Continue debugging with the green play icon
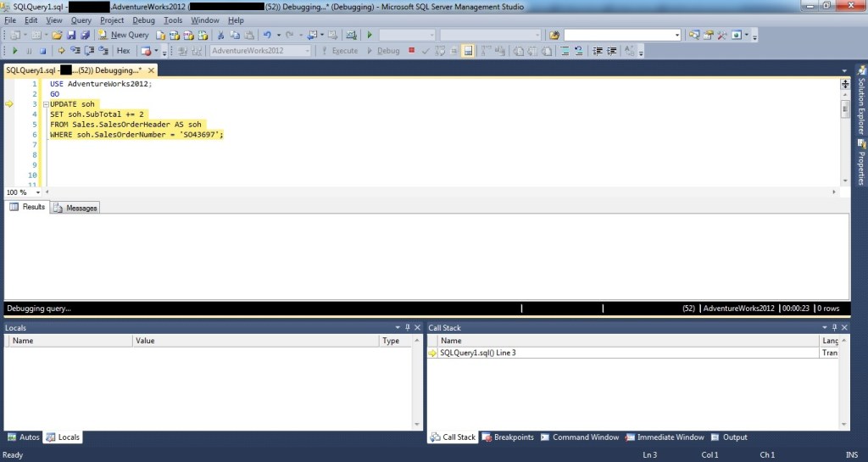Screen dimensions: 868x462 point(15,51)
